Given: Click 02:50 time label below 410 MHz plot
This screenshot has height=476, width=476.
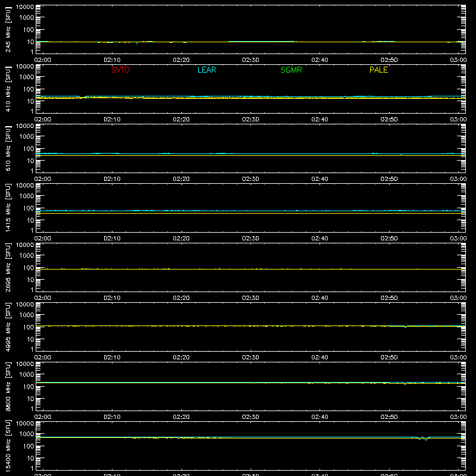Looking at the screenshot, I should point(389,120).
